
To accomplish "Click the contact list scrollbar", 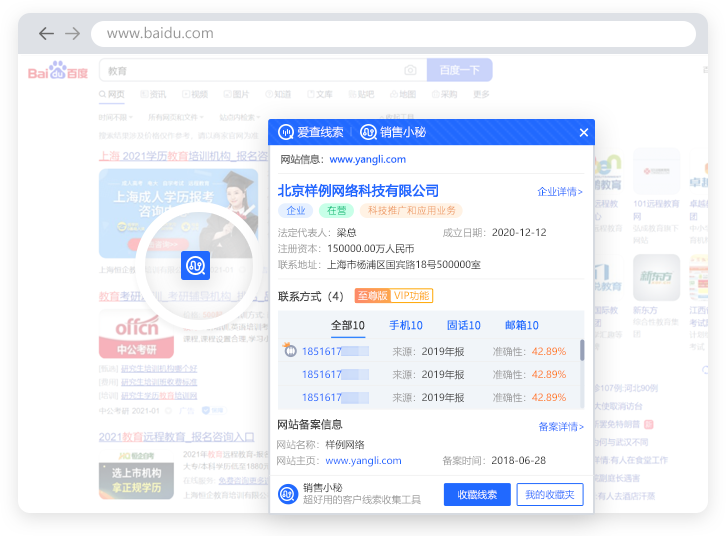I will coord(582,350).
